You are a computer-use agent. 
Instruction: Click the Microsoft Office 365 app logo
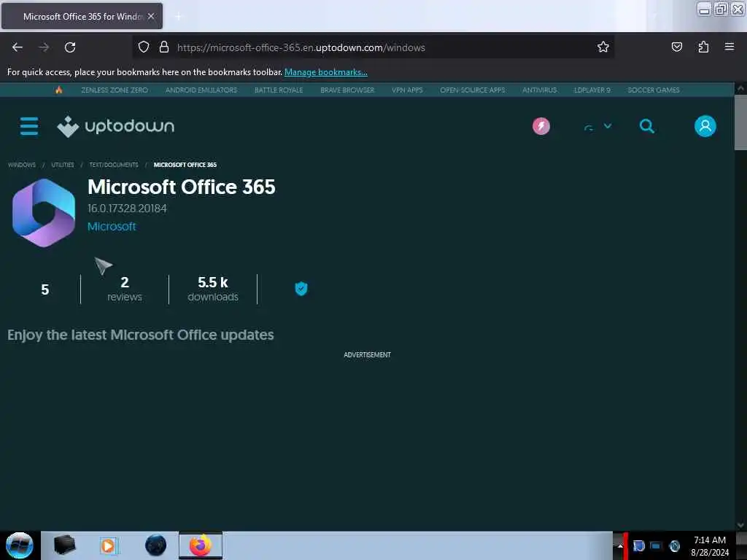43,213
